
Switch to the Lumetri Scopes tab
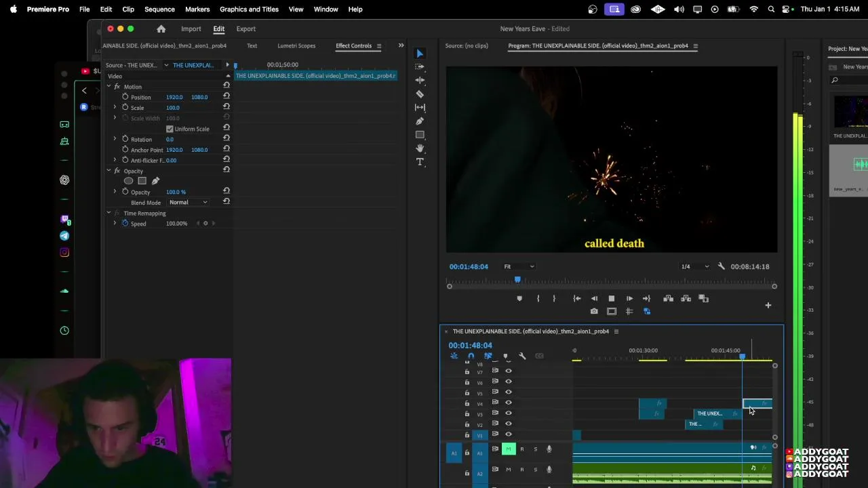coord(296,45)
